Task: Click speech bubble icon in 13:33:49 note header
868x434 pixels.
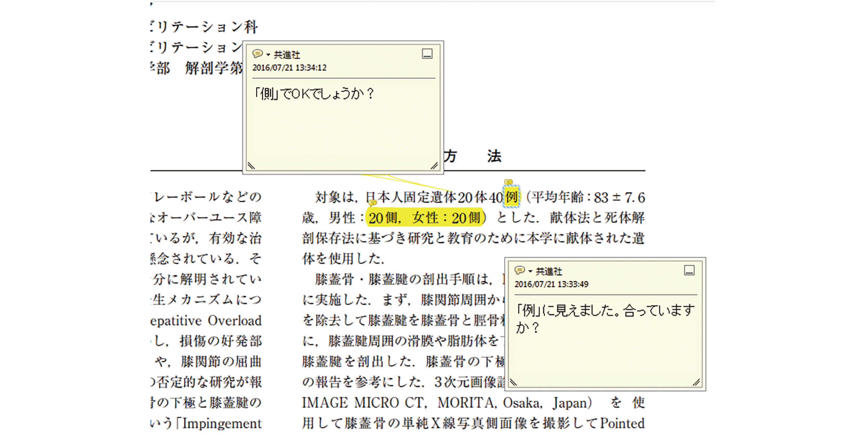Action: point(520,270)
